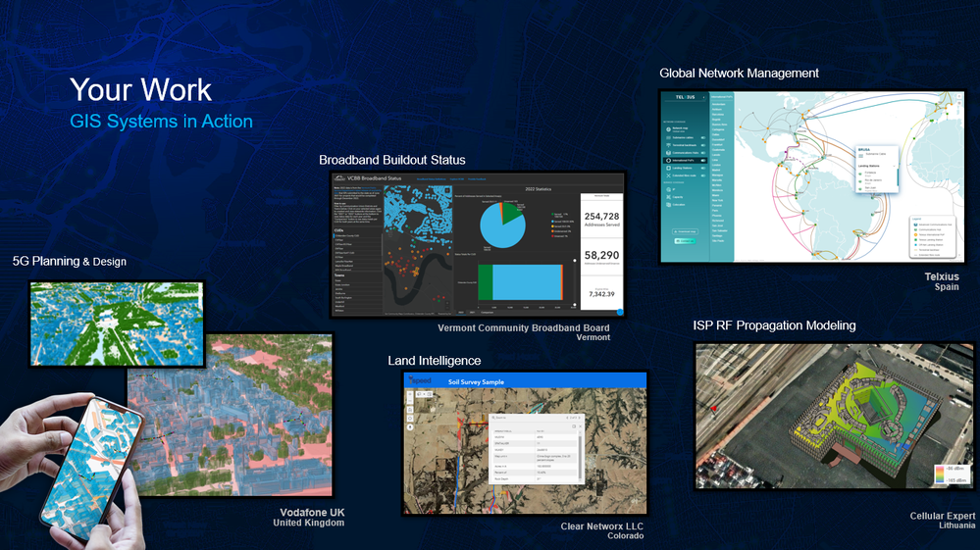Click the locate button on Soil Survey map

(x=410, y=419)
